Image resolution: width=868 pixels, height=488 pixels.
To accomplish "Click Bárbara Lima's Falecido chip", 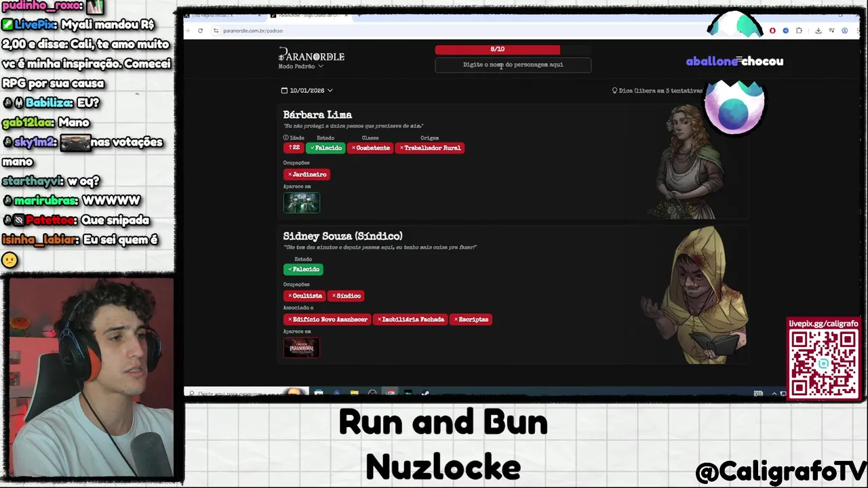I will pyautogui.click(x=325, y=148).
